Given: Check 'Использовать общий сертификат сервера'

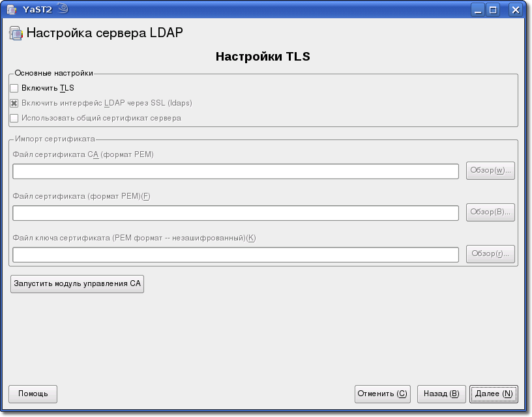Looking at the screenshot, I should (14, 118).
